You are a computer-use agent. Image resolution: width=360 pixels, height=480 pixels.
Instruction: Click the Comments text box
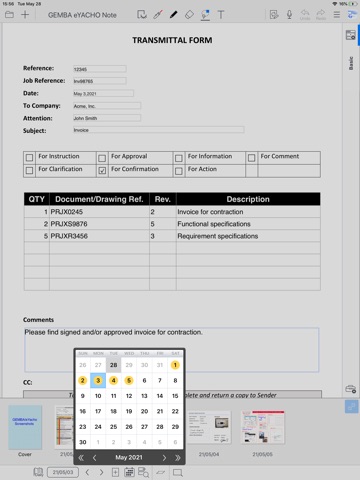coord(171,350)
